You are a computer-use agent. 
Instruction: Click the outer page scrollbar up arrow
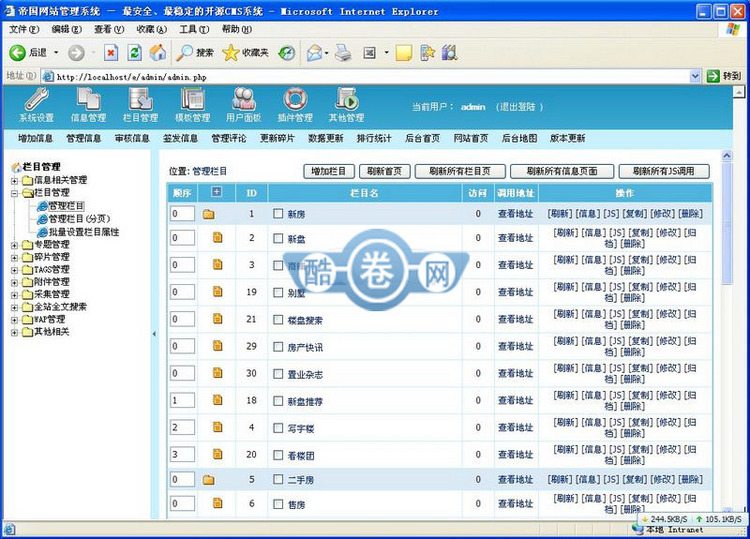(739, 92)
